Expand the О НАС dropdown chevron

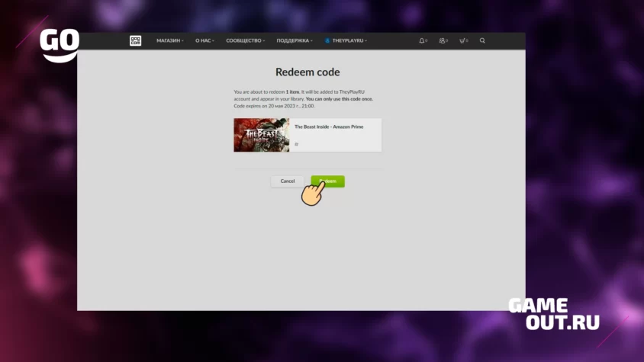[213, 41]
